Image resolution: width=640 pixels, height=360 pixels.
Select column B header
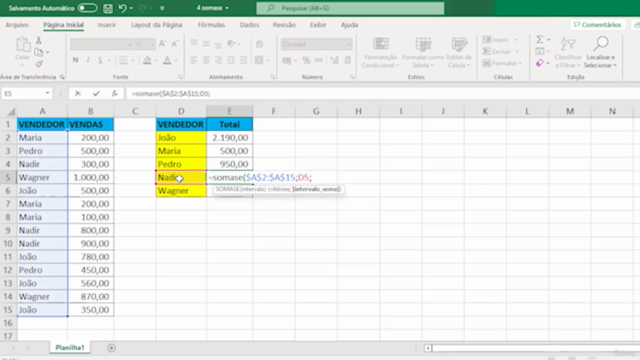91,111
